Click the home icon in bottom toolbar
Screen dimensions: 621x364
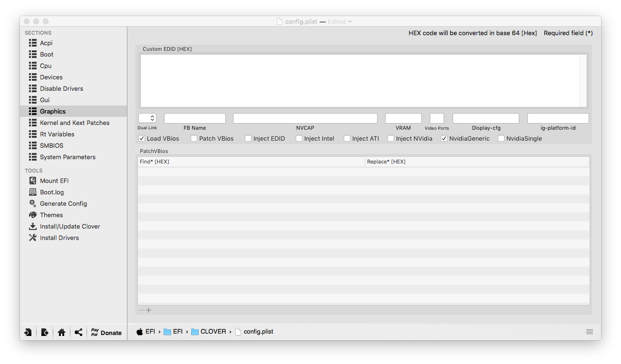click(61, 332)
